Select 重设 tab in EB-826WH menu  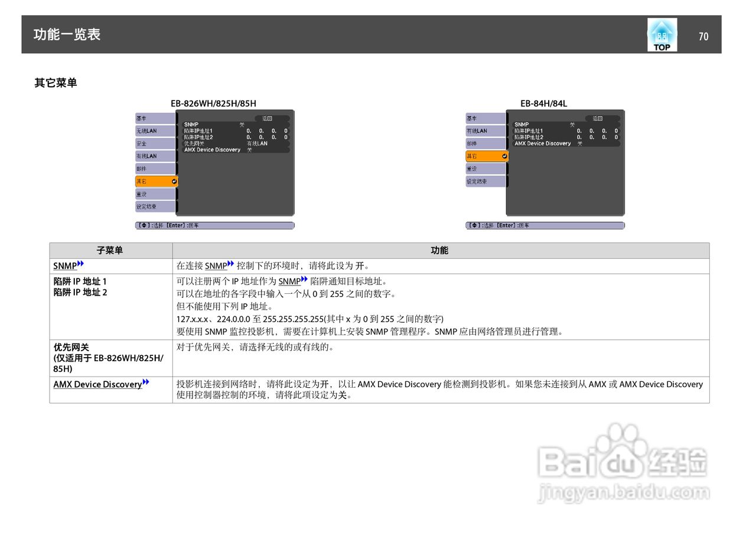pos(155,194)
